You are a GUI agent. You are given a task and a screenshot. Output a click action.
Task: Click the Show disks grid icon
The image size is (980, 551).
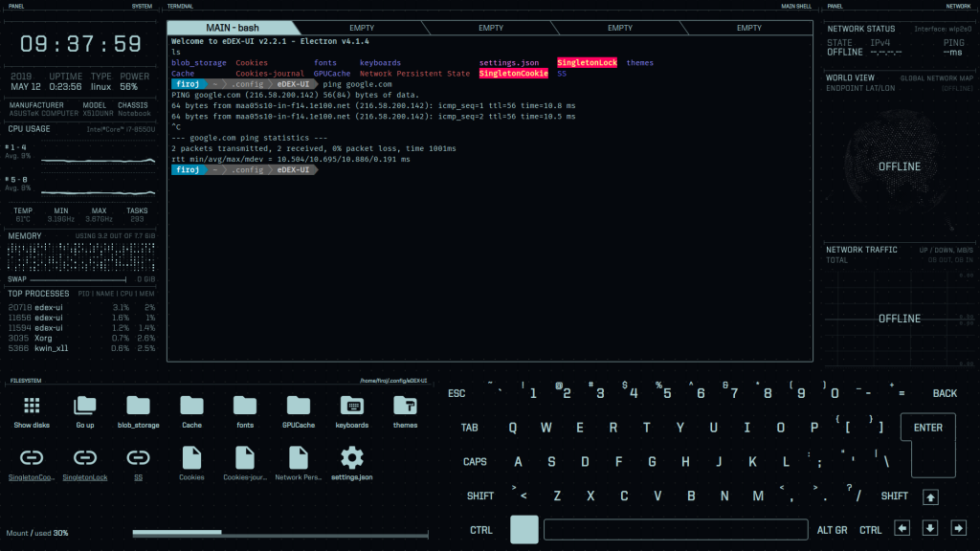[31, 406]
